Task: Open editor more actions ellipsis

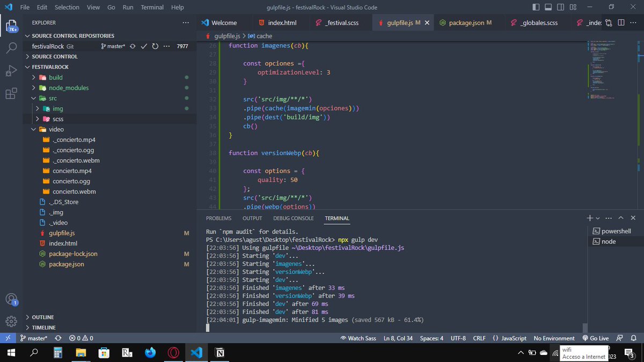Action: pos(633,23)
